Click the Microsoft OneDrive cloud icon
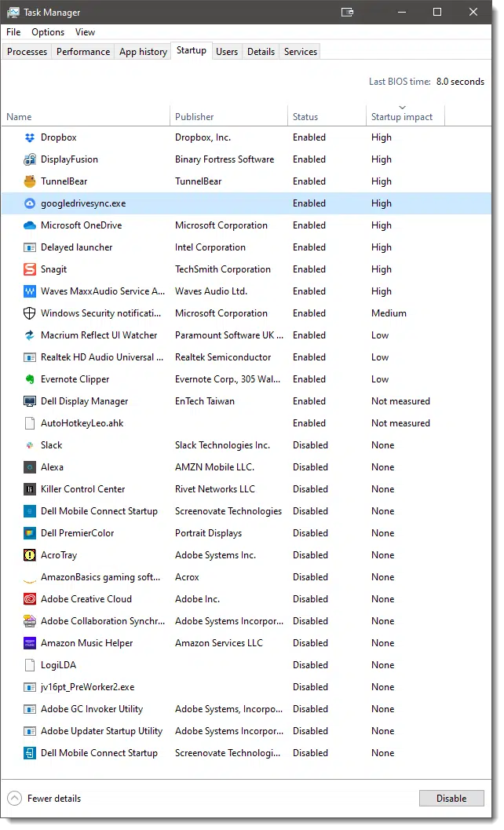The height and width of the screenshot is (830, 504). point(30,225)
